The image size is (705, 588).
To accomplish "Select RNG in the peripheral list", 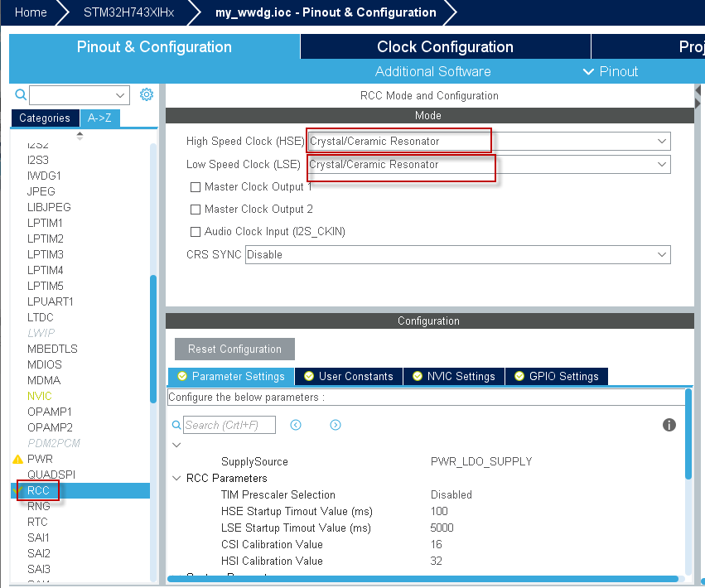I will coord(39,506).
